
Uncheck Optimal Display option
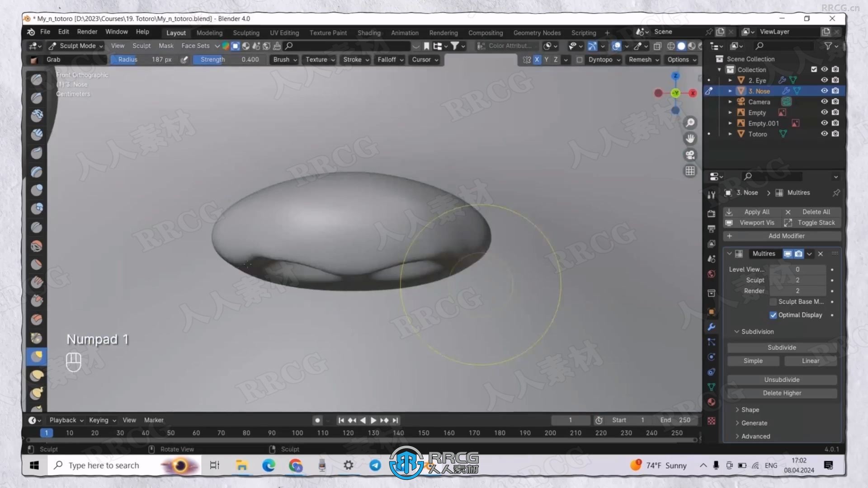(x=773, y=315)
